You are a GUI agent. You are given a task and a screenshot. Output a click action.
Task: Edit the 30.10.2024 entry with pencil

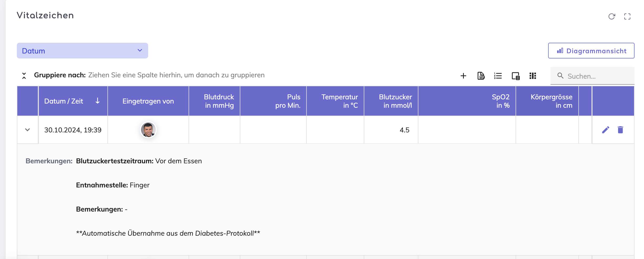coord(605,130)
